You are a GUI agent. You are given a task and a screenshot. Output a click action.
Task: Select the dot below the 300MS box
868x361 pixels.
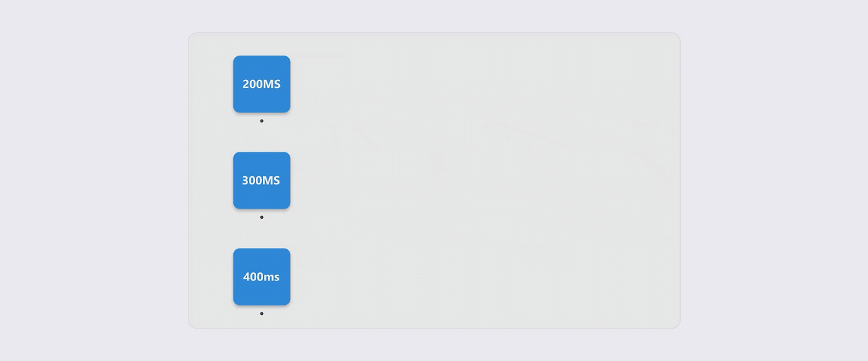coord(262,217)
